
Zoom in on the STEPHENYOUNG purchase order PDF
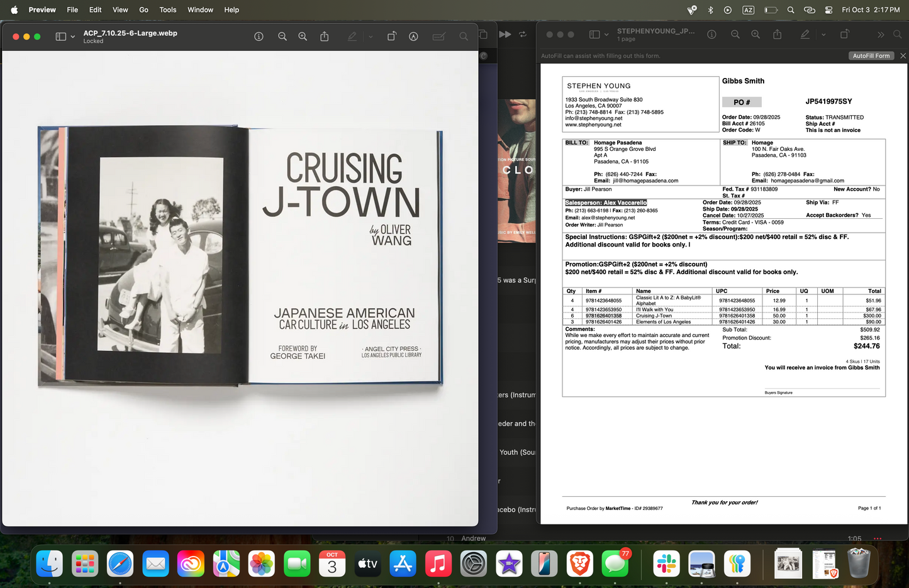pos(756,35)
